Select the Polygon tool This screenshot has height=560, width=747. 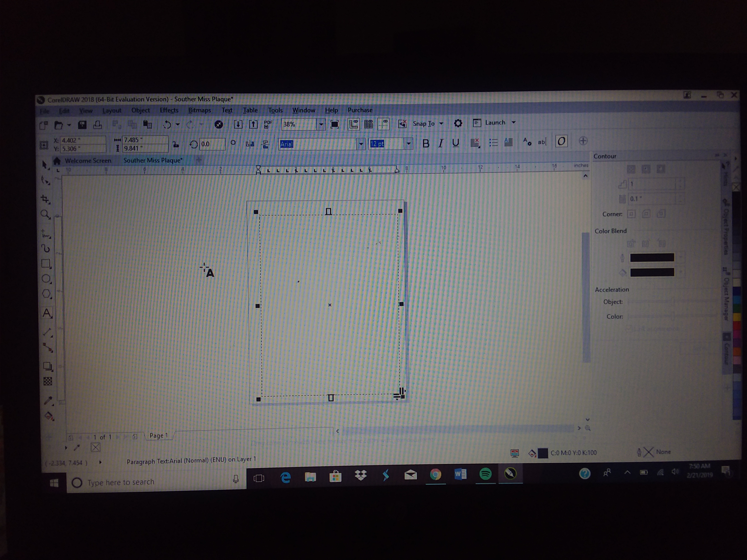(x=47, y=294)
